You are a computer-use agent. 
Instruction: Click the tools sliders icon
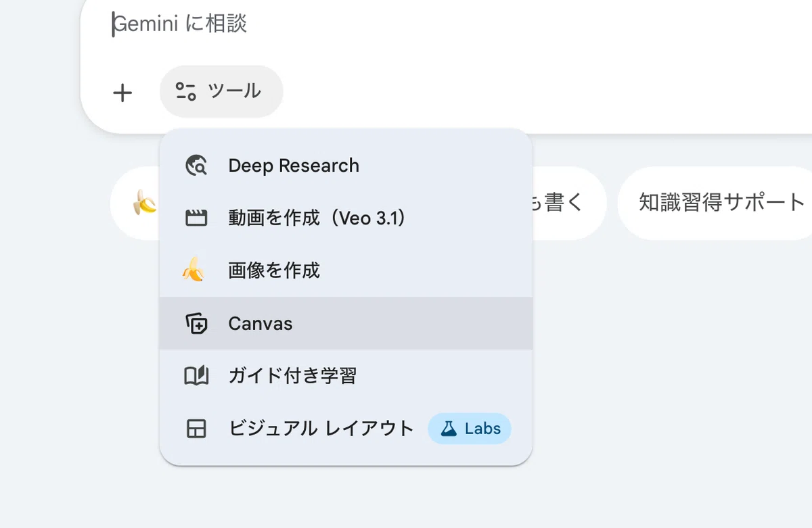click(185, 91)
